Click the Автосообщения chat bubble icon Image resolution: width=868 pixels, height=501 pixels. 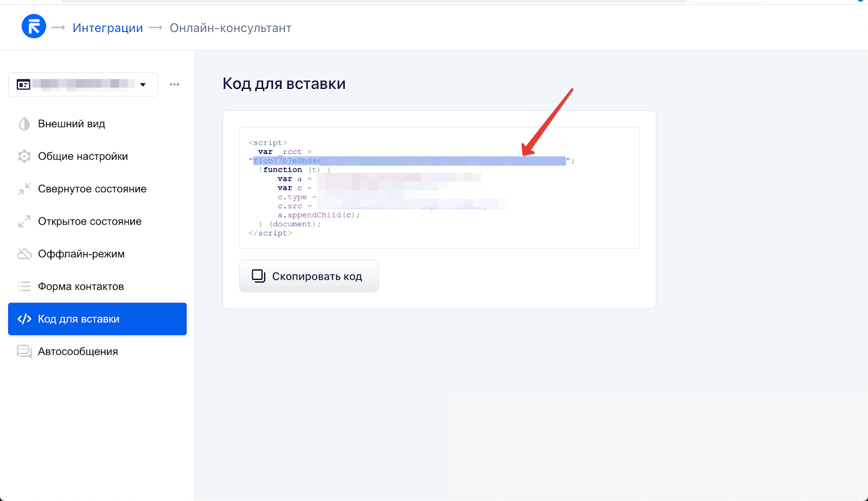point(24,351)
